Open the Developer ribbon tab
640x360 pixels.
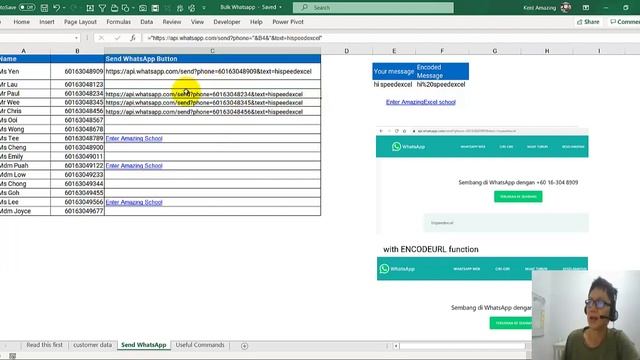point(227,22)
